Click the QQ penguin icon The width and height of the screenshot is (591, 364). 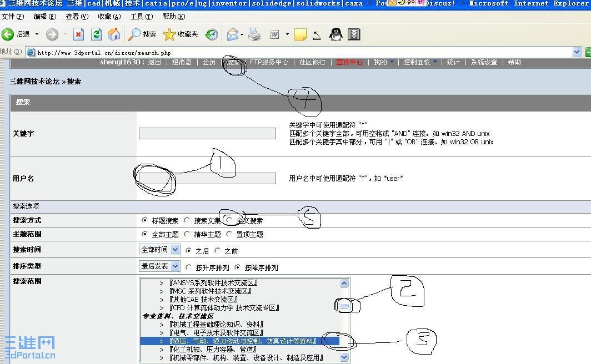point(336,34)
